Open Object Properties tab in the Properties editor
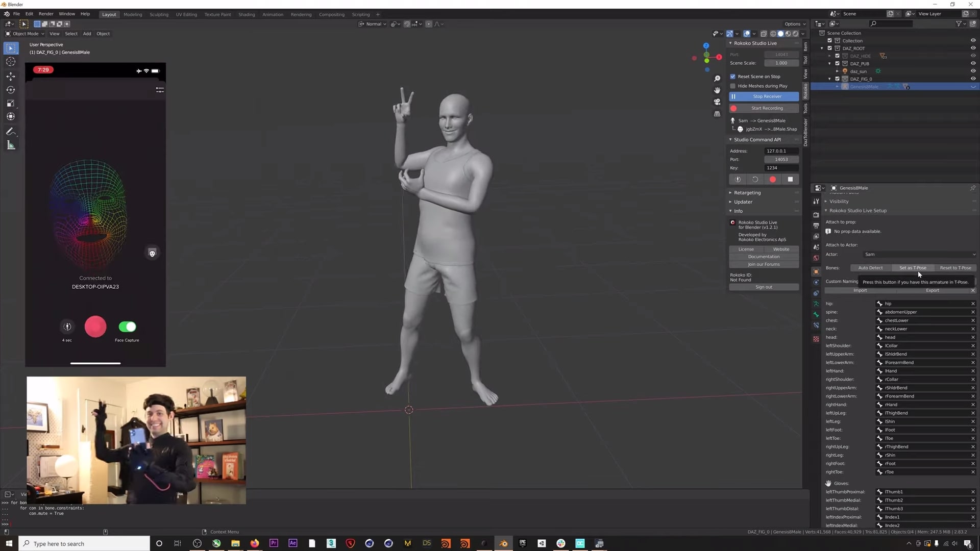The image size is (980, 551). [x=816, y=271]
